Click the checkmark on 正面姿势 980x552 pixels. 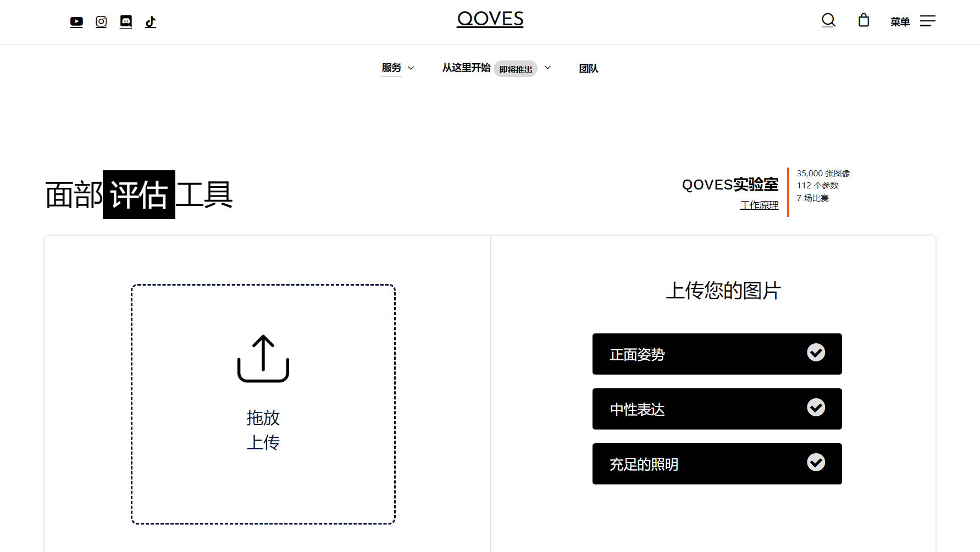816,353
